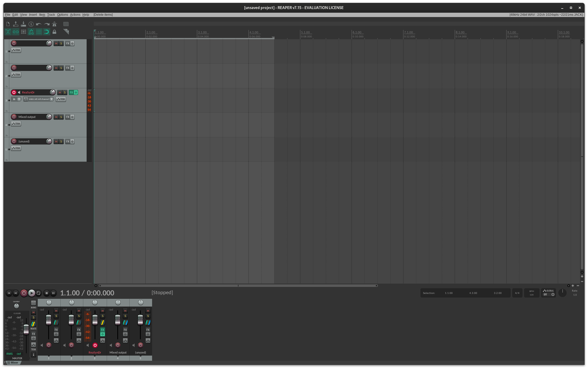Screen dimensions: 588x369
Task: Click the BPM 120 tempo field
Action: (x=532, y=293)
